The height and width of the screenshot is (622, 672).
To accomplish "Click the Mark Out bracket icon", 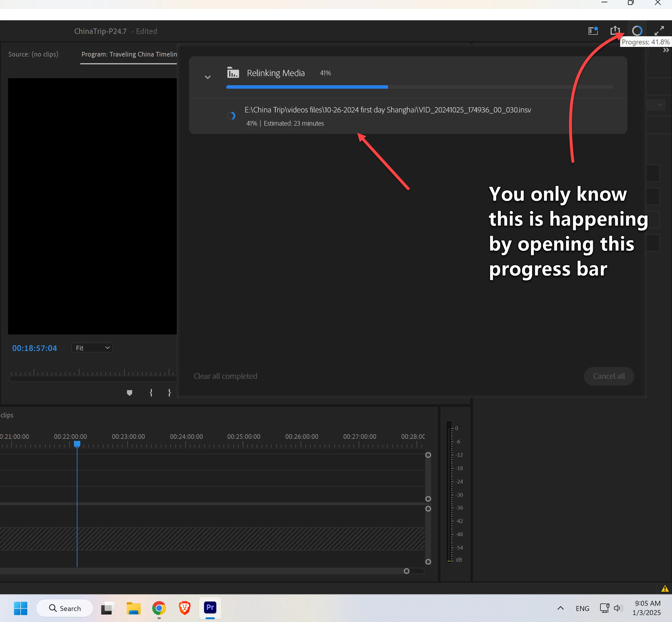I will click(x=169, y=393).
